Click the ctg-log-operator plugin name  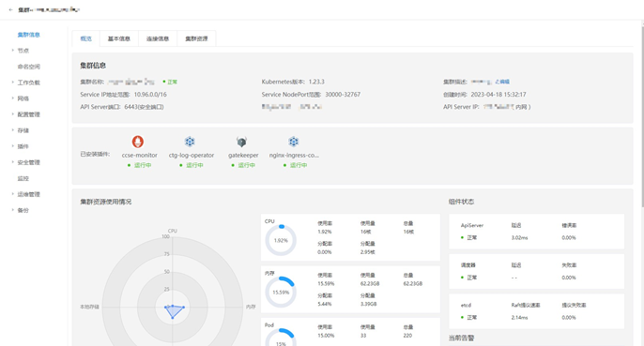click(x=192, y=155)
